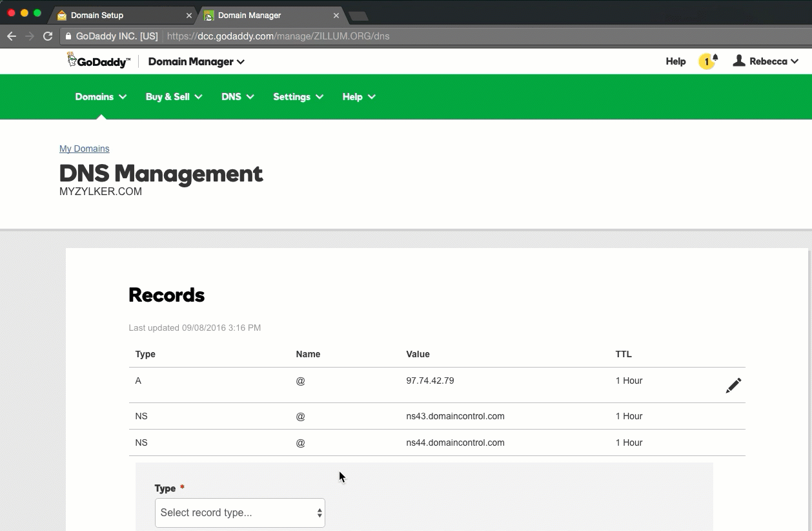
Task: Open the Domains menu
Action: click(96, 96)
